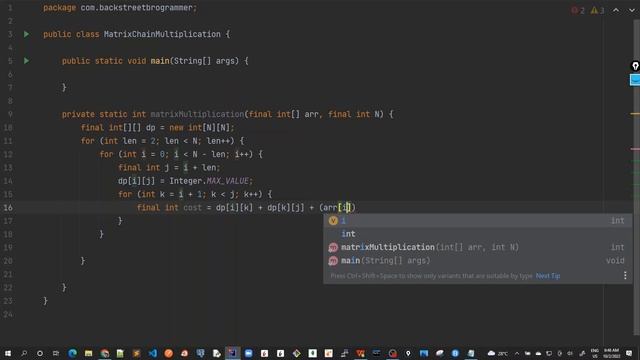Click line number 16 in the gutter

coord(8,208)
